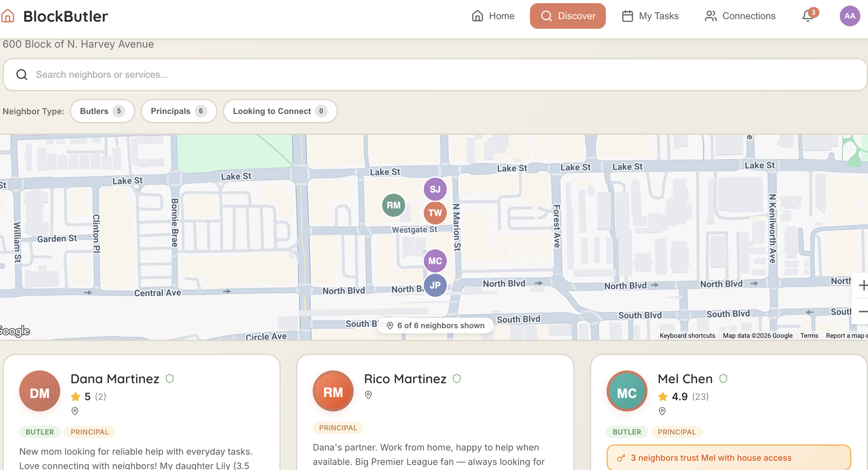Click the map Terms link
The image size is (868, 470).
coord(809,336)
